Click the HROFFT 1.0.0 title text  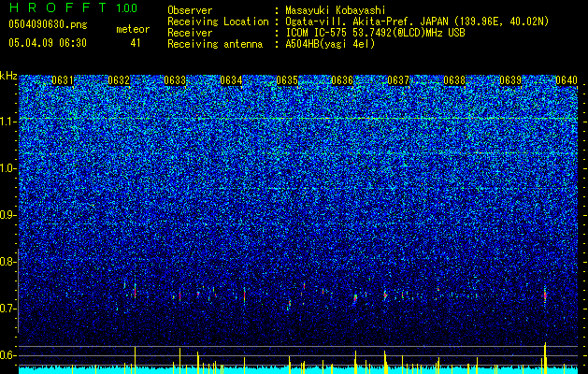click(x=73, y=7)
